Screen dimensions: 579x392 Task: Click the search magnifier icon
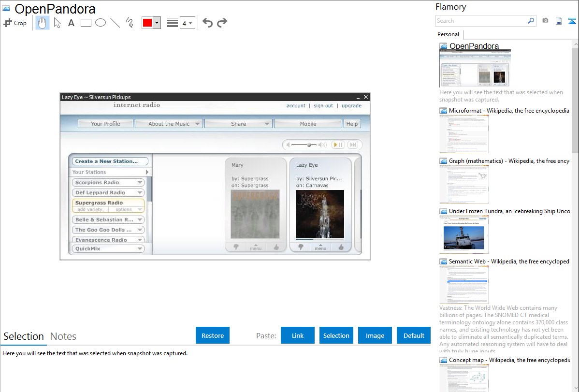pos(531,21)
